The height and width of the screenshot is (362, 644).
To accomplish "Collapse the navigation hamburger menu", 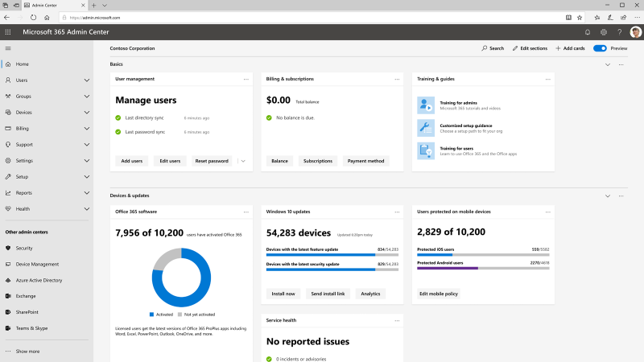I will (8, 48).
